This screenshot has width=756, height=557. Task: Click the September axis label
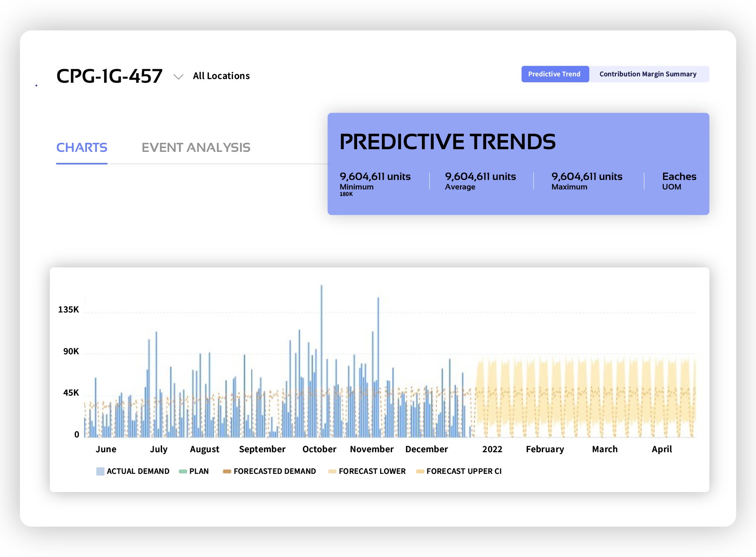[x=262, y=450]
